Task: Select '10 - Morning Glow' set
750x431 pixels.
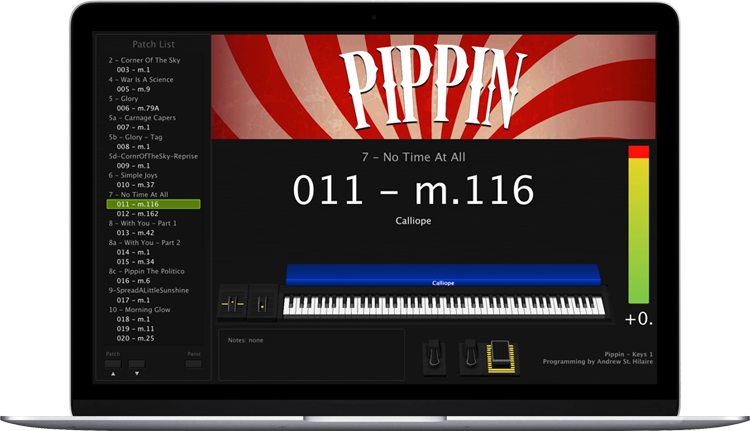Action: pyautogui.click(x=139, y=309)
